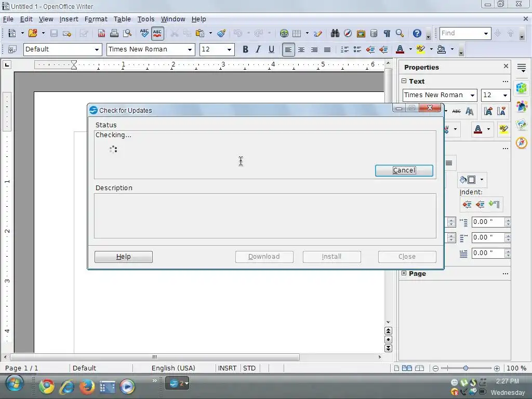Toggle Show Draw Functions icon
The image size is (532, 399).
point(318,33)
